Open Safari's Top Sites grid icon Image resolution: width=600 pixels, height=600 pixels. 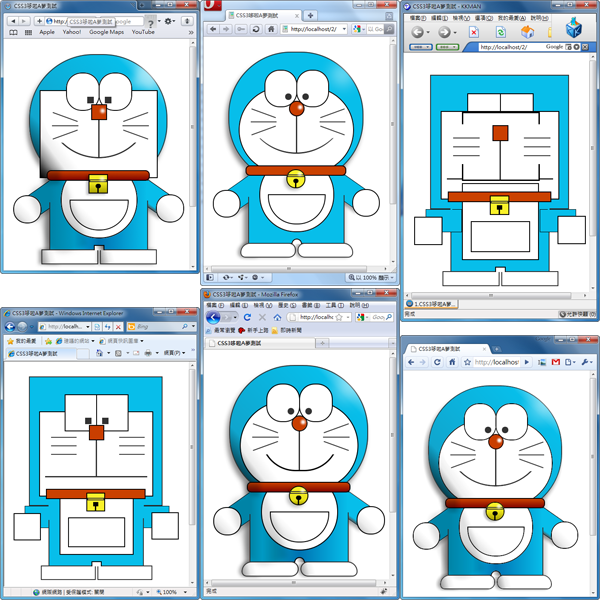pyautogui.click(x=28, y=33)
